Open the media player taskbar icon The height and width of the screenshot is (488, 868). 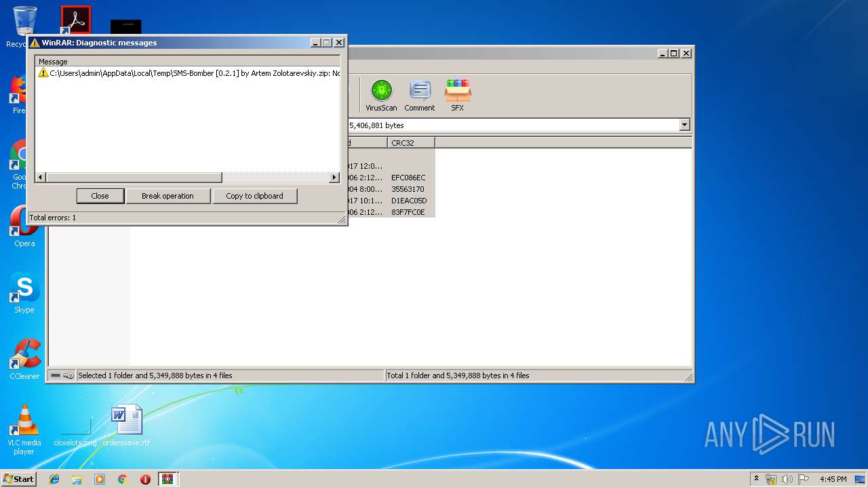[100, 479]
